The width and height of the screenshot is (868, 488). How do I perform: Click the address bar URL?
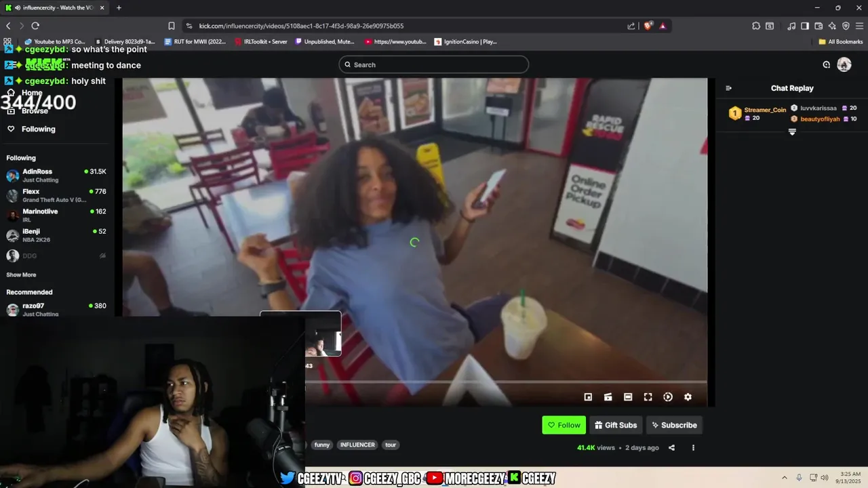pyautogui.click(x=301, y=26)
